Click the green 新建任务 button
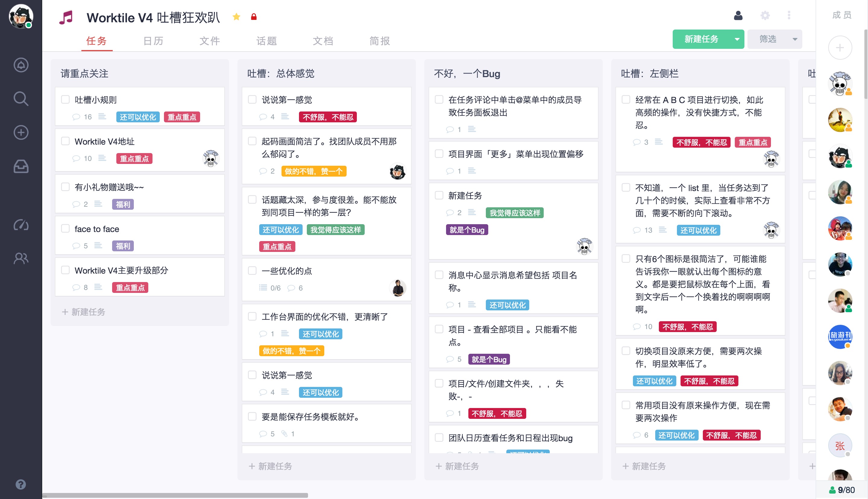The image size is (868, 499). pos(701,39)
